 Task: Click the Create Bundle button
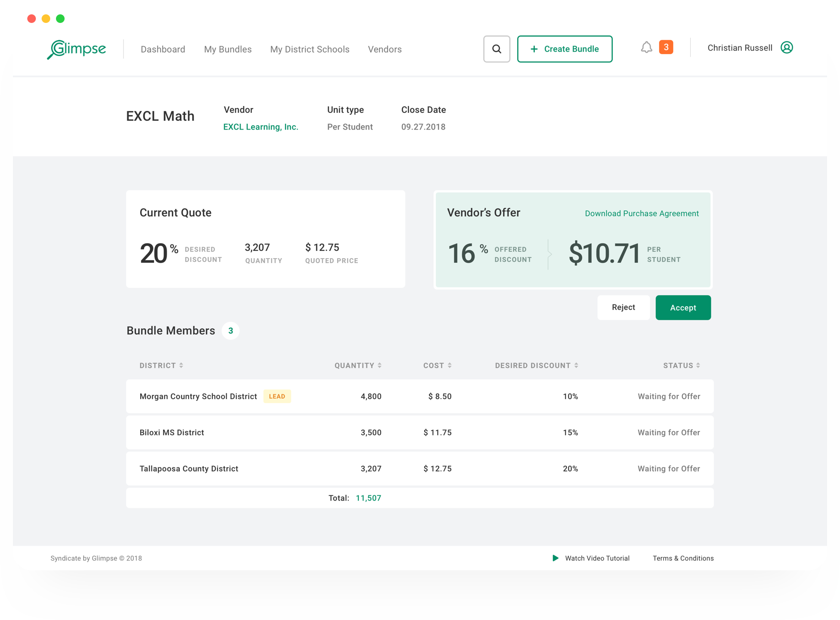click(x=564, y=49)
